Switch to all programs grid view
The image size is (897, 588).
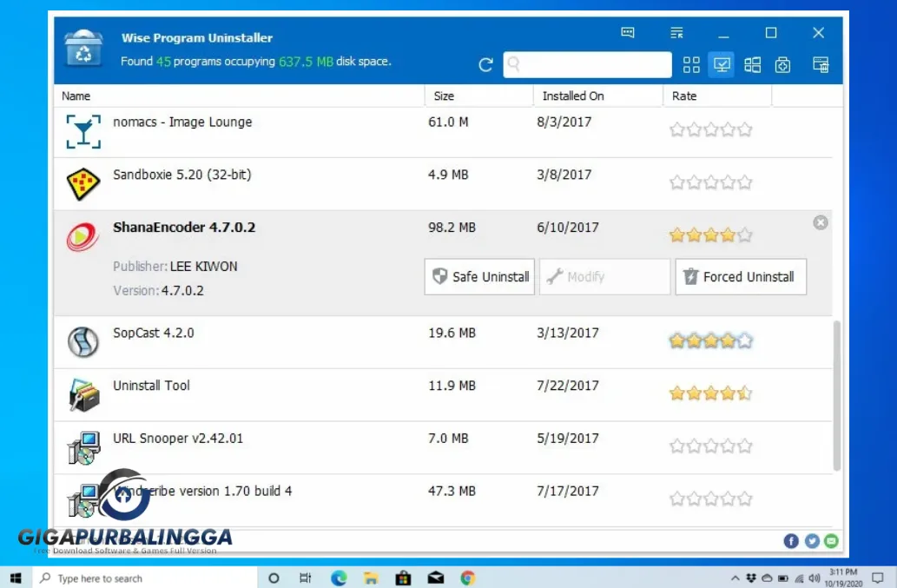coord(691,64)
